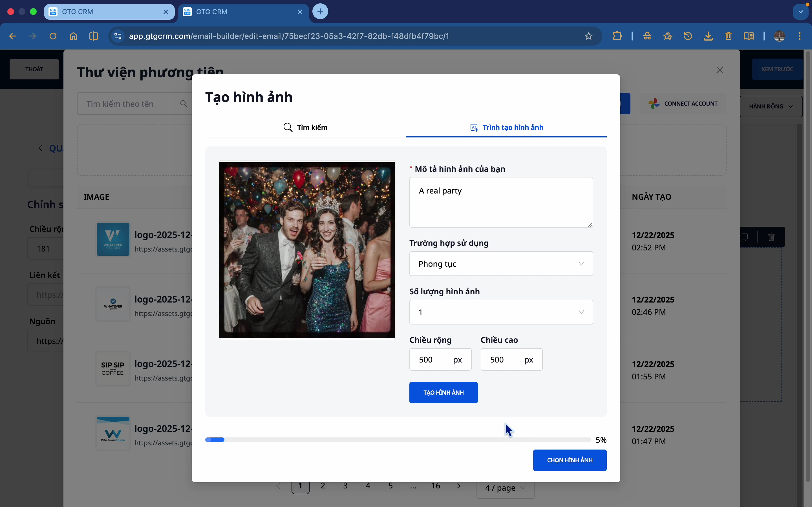This screenshot has height=507, width=812.
Task: Click the TẠO HÌNH ẢNH button
Action: 443,393
